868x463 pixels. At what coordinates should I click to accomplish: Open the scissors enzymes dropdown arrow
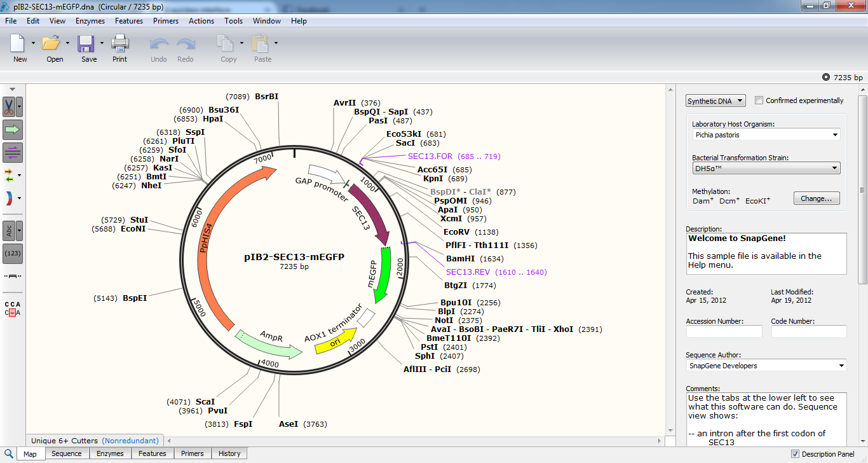tap(20, 106)
